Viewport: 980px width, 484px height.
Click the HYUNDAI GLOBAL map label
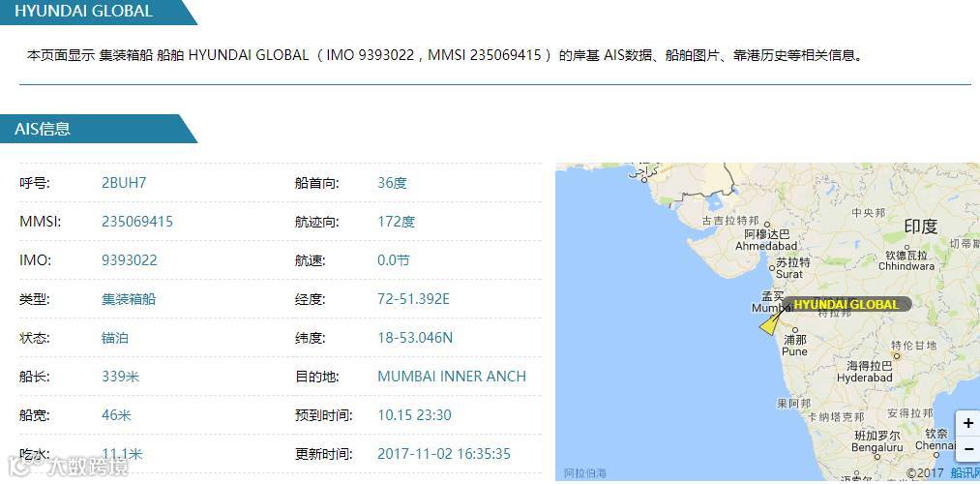tap(846, 305)
